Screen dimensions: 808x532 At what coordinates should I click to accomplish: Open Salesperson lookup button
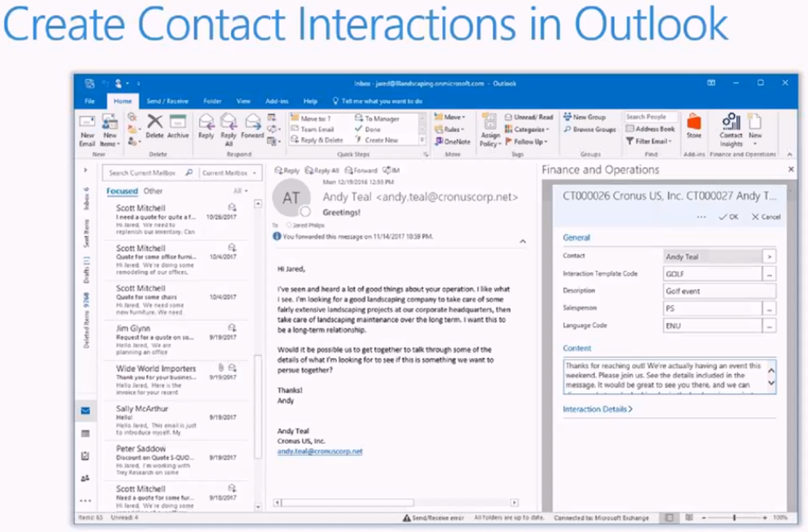tap(769, 309)
